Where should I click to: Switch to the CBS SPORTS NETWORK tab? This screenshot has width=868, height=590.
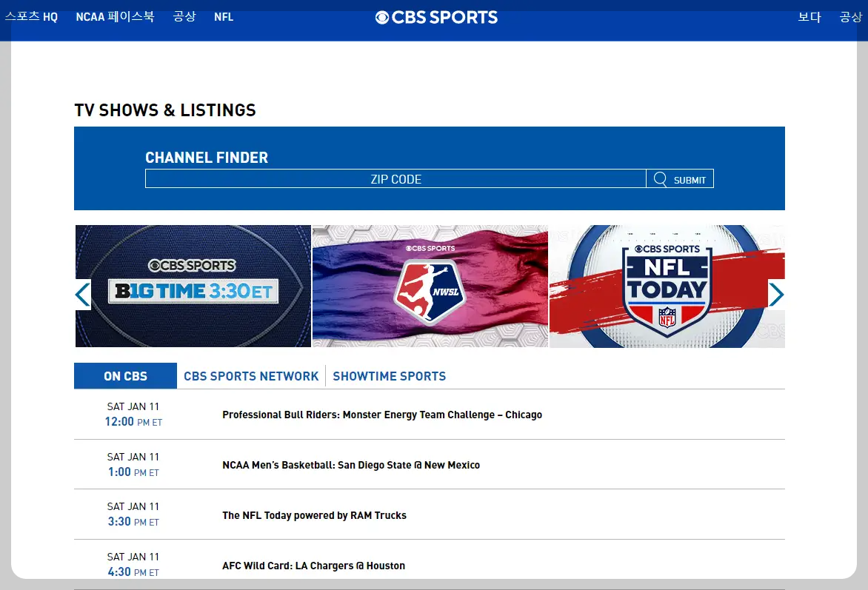(251, 376)
